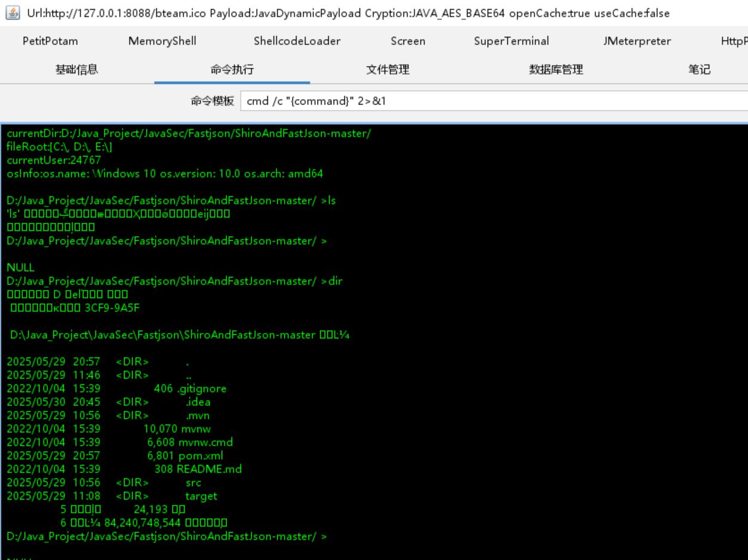The image size is (748, 560).
Task: Click the .gitignore entry in terminal listing
Action: (x=202, y=389)
